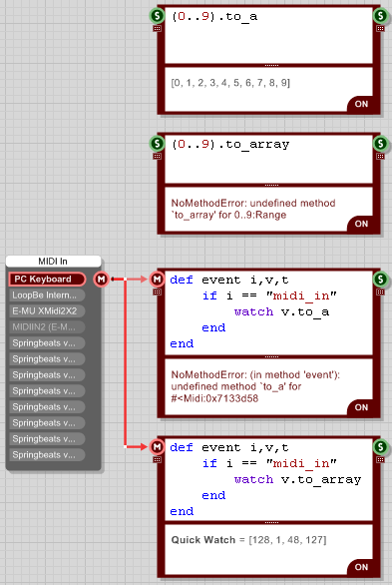The height and width of the screenshot is (585, 392).
Task: Click the pane splitter handle in the (0..9).to_a module
Action: (x=271, y=65)
